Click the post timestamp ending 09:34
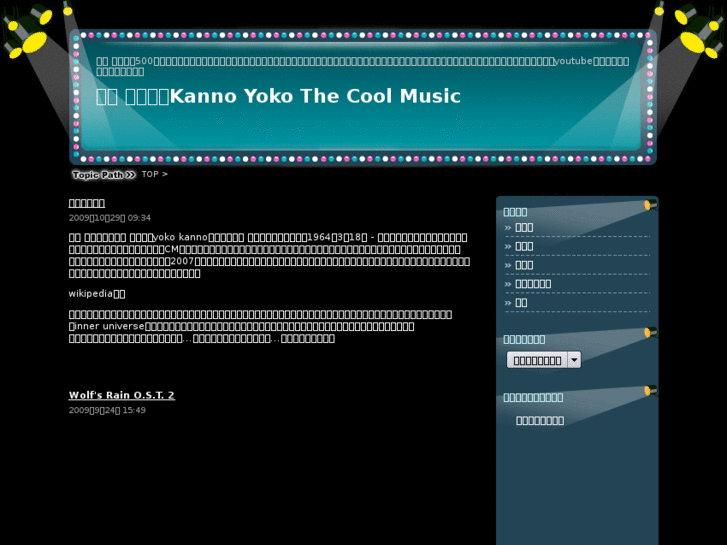 tap(109, 218)
